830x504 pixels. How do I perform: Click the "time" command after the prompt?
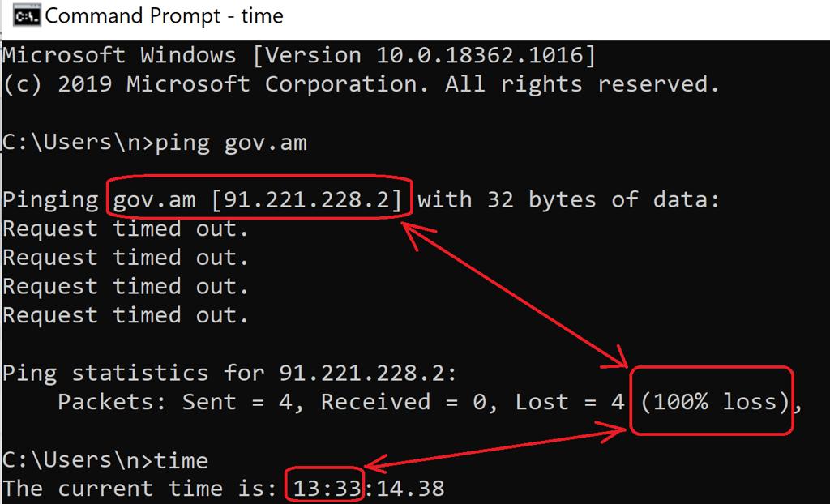tap(181, 460)
